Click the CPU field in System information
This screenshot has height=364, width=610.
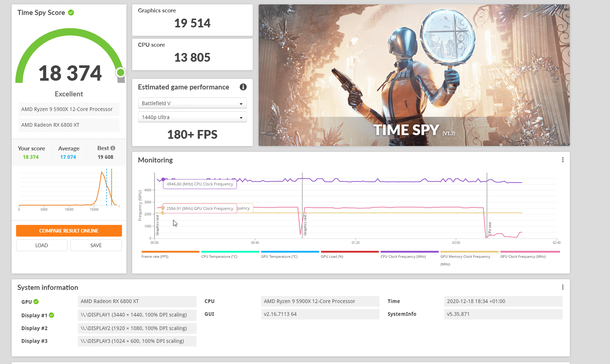click(320, 302)
